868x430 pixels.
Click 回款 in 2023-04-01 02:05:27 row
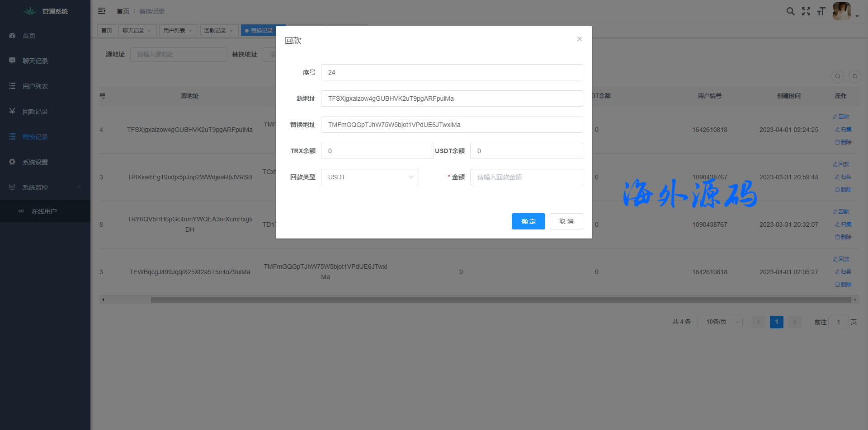pyautogui.click(x=841, y=259)
